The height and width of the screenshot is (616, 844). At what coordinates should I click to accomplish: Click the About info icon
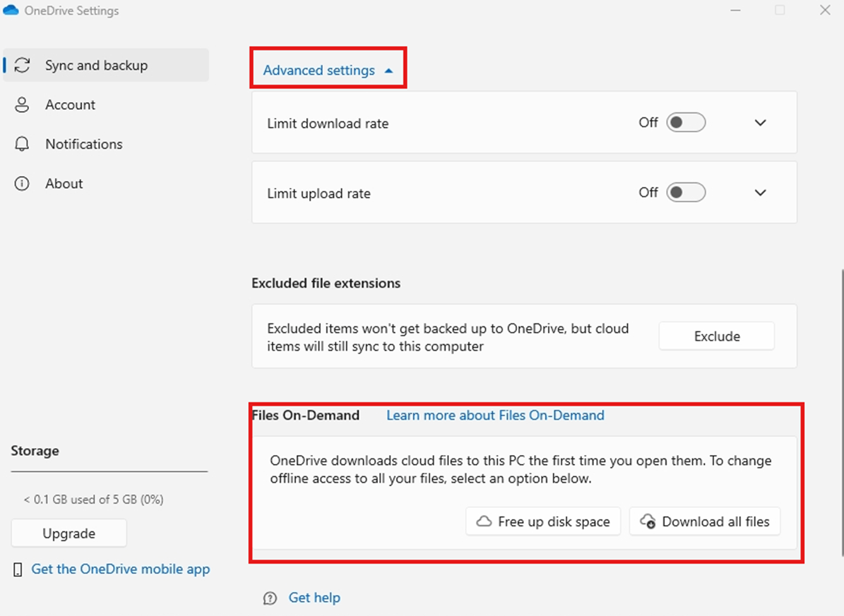pos(22,184)
